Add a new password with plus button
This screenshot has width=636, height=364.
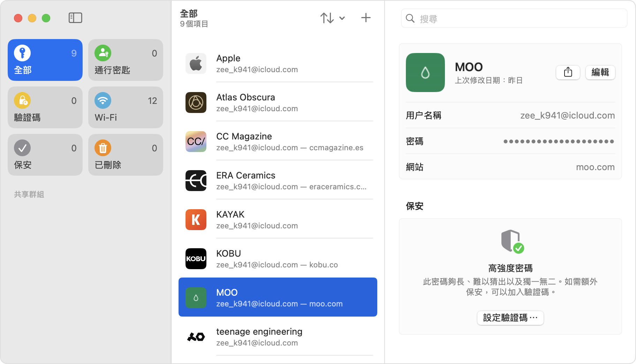pos(366,18)
